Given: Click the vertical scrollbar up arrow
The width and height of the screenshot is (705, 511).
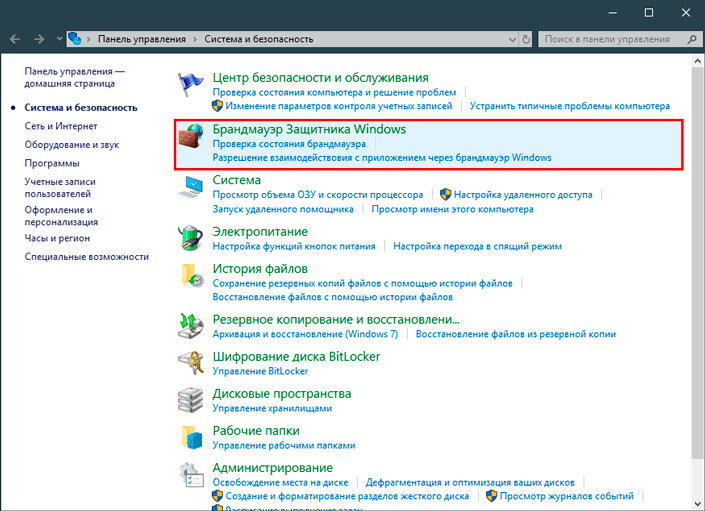Looking at the screenshot, I should (698, 61).
